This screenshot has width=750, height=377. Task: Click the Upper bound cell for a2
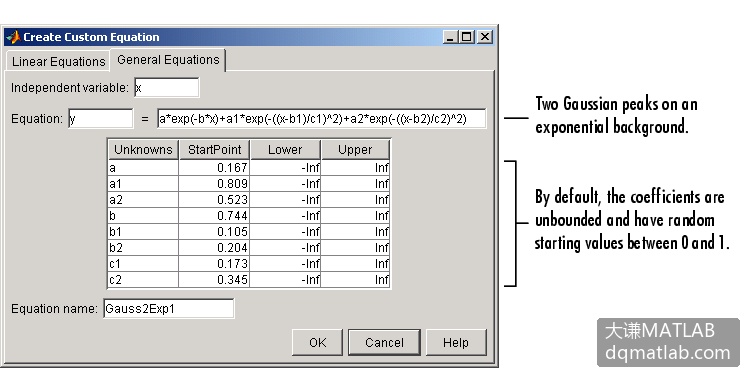(x=355, y=200)
